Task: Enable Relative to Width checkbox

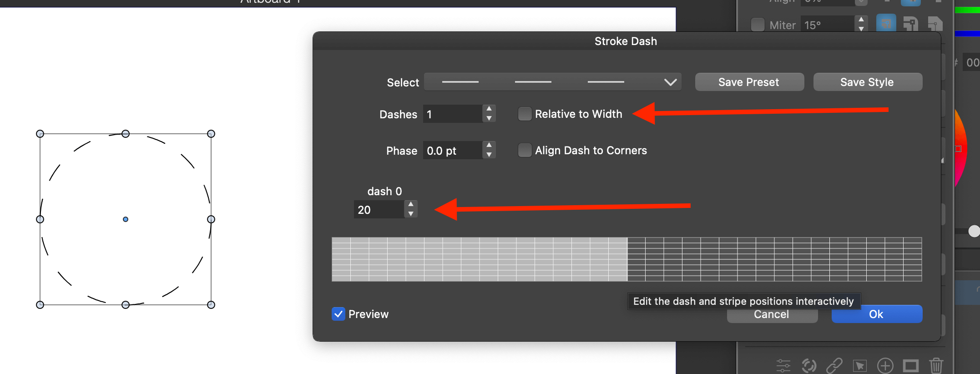Action: (525, 114)
